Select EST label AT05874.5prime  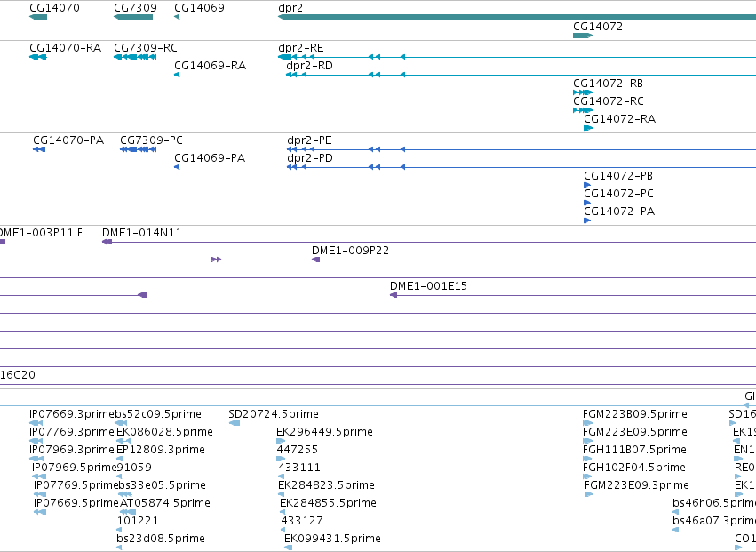pos(165,503)
